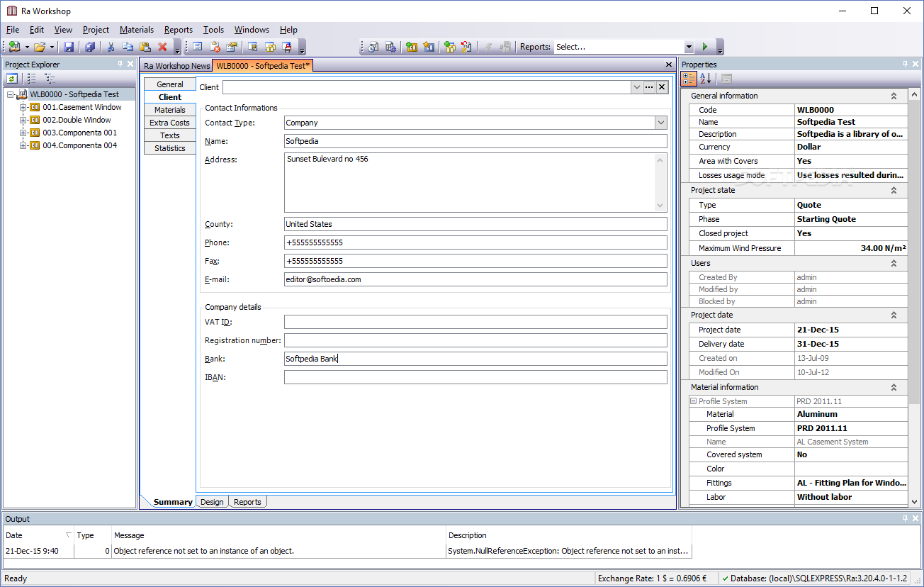
Task: Toggle auto-hide pin on Output panel
Action: (x=905, y=518)
